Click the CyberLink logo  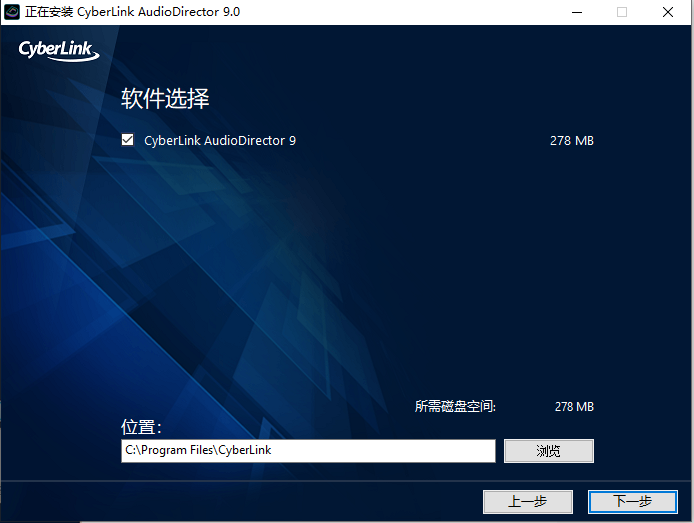click(x=58, y=50)
